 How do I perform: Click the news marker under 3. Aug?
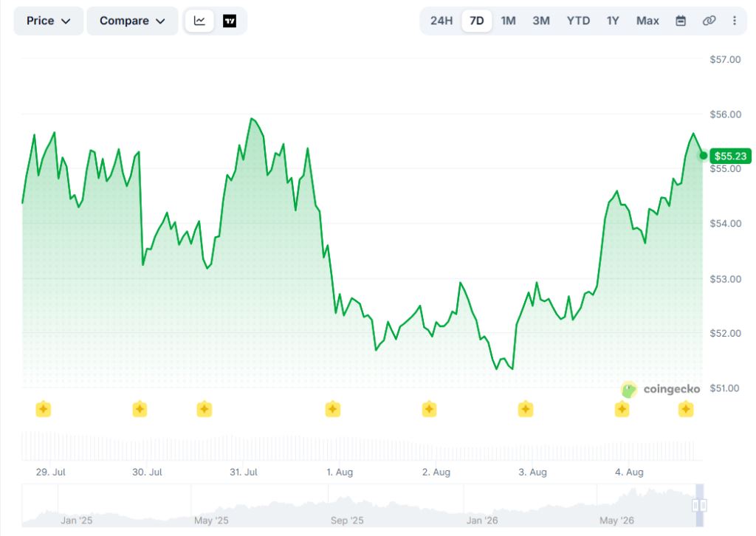coord(526,409)
